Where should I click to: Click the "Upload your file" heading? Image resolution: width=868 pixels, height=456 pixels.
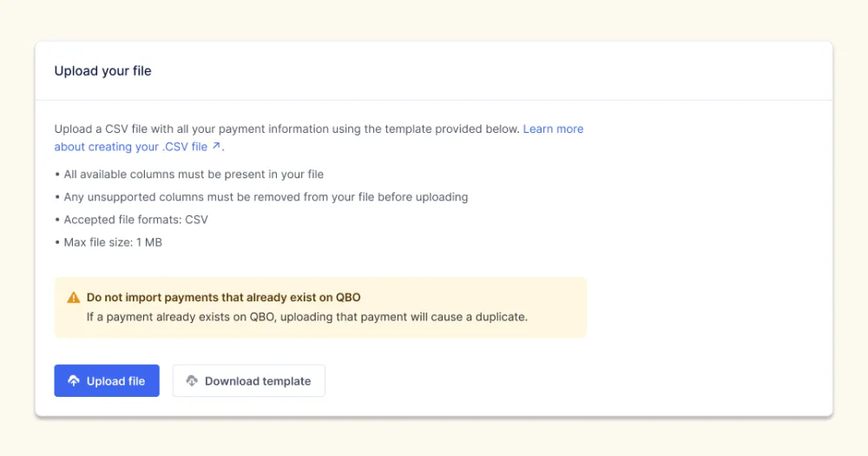click(102, 71)
